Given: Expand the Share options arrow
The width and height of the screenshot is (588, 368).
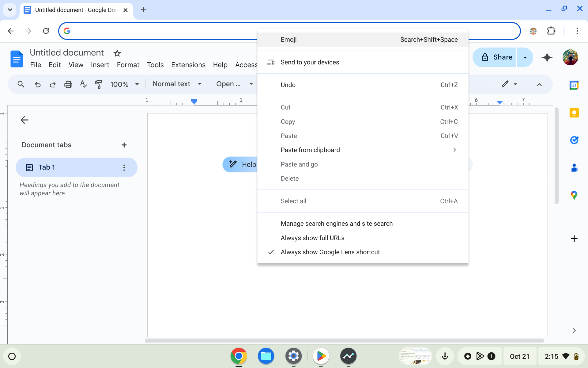Looking at the screenshot, I should pos(525,57).
